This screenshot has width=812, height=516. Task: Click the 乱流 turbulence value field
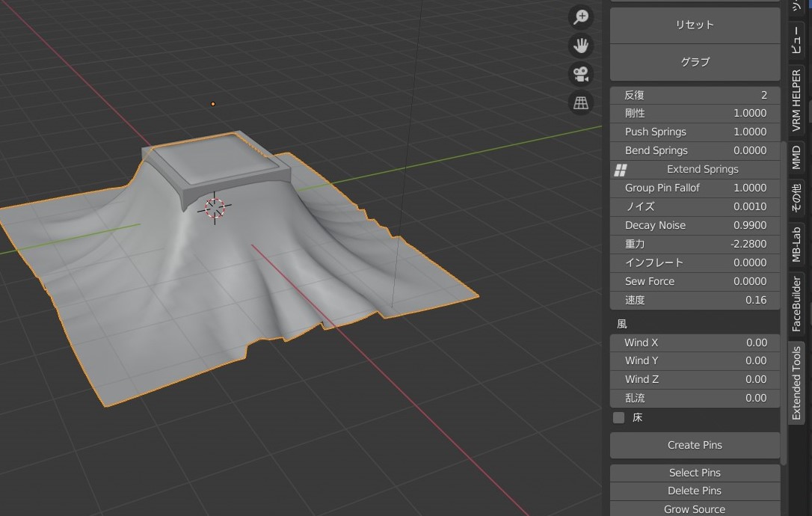click(695, 399)
